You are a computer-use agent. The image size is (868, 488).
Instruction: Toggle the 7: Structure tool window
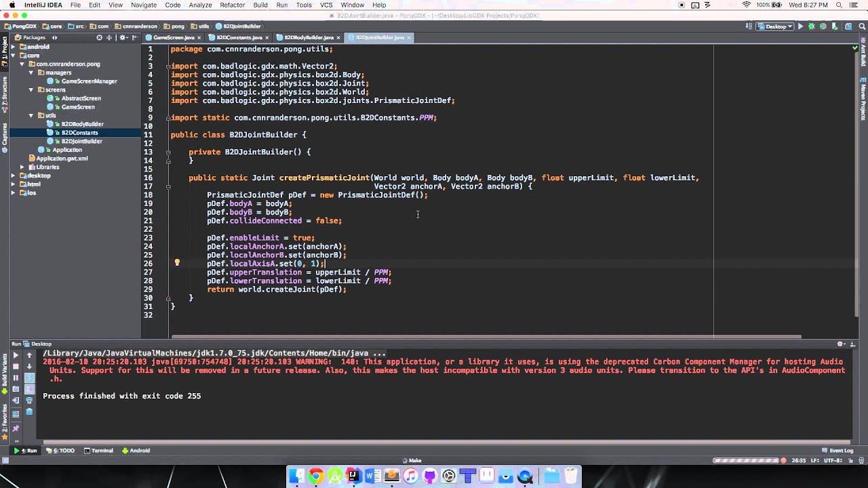point(4,94)
